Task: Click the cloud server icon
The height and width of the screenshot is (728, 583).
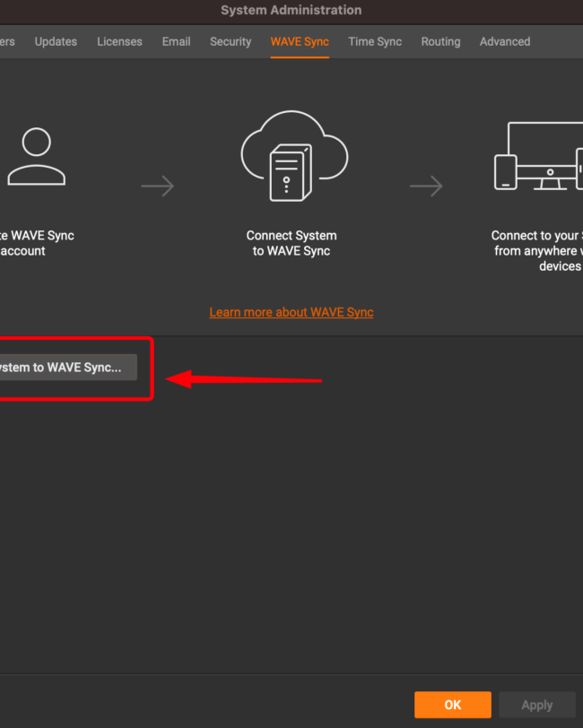Action: (x=294, y=156)
